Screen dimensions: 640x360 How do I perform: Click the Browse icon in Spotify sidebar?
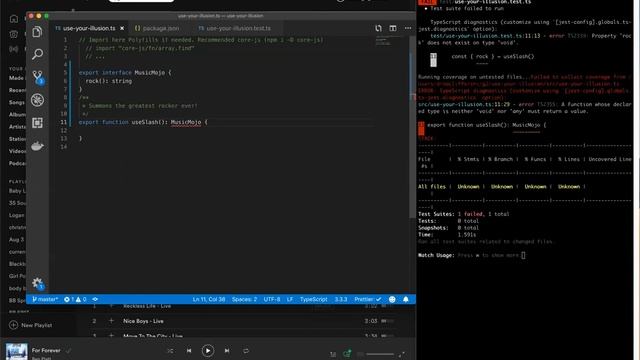point(14,34)
